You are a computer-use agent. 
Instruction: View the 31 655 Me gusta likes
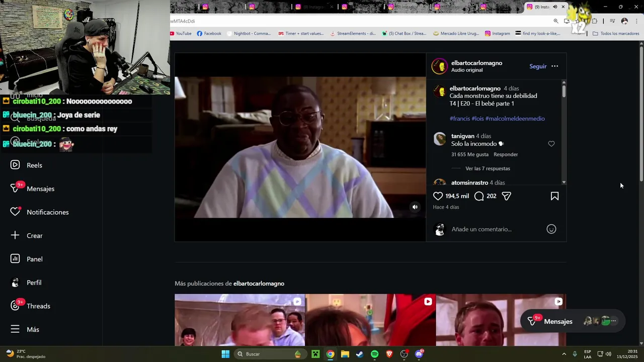pos(470,154)
